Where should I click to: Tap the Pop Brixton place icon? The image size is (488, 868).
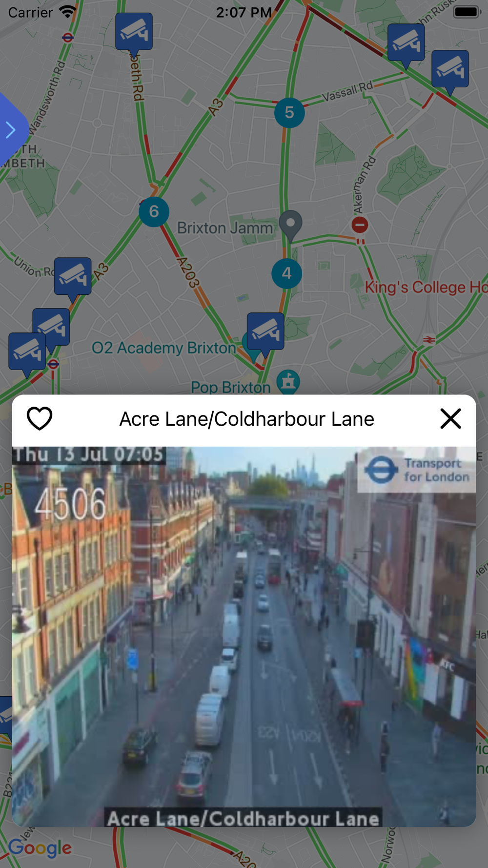(288, 381)
